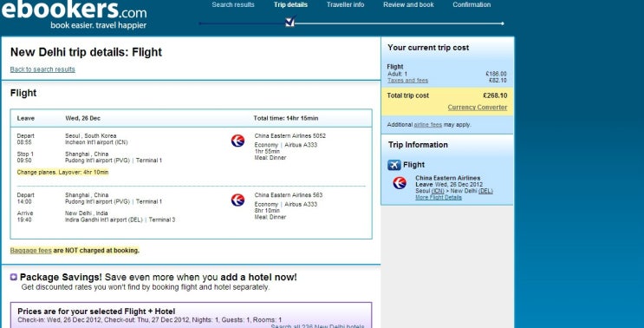
Task: Click the 'China Eastern Airlines 5052' text
Action: point(290,136)
